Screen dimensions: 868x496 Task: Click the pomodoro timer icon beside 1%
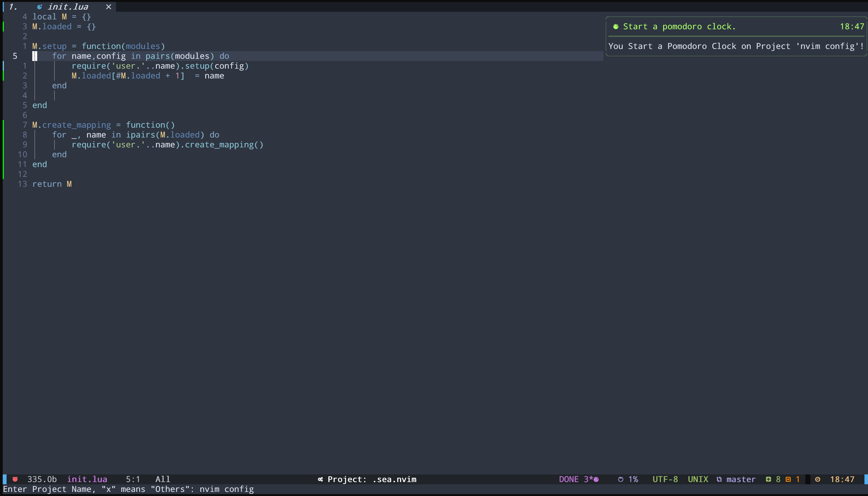pyautogui.click(x=621, y=479)
